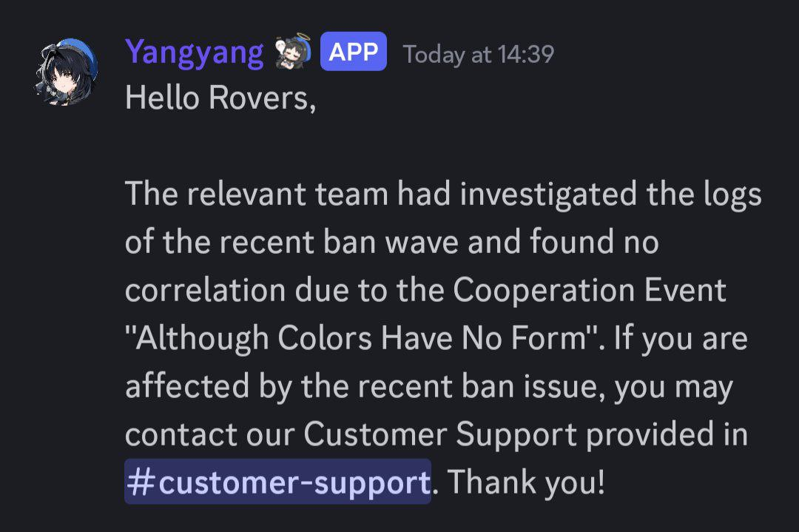The width and height of the screenshot is (799, 532).
Task: Click the chibi role icon beside Yangyang
Action: [x=292, y=52]
